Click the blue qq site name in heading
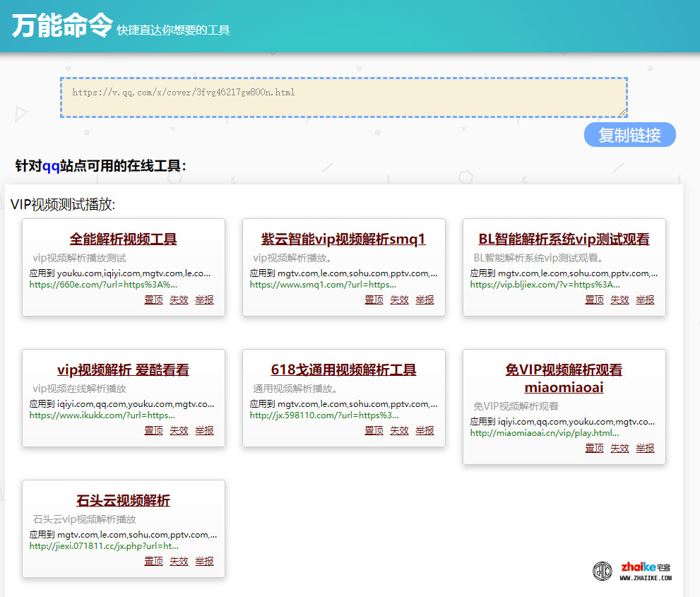 [51, 166]
